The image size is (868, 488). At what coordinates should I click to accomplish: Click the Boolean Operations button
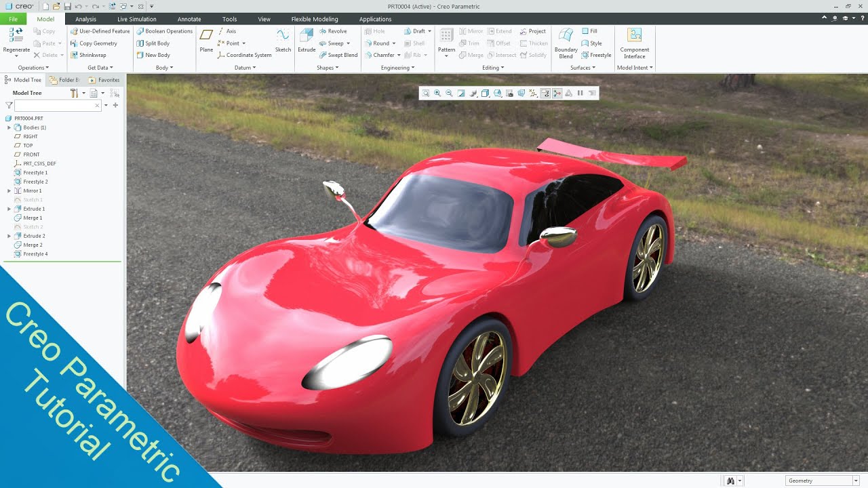click(x=165, y=31)
